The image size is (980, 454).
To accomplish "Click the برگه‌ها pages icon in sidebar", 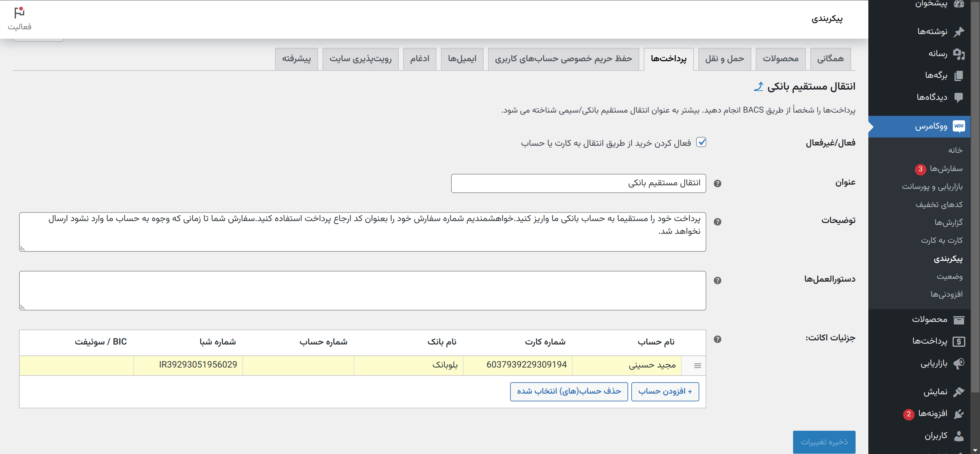I will click(x=959, y=75).
